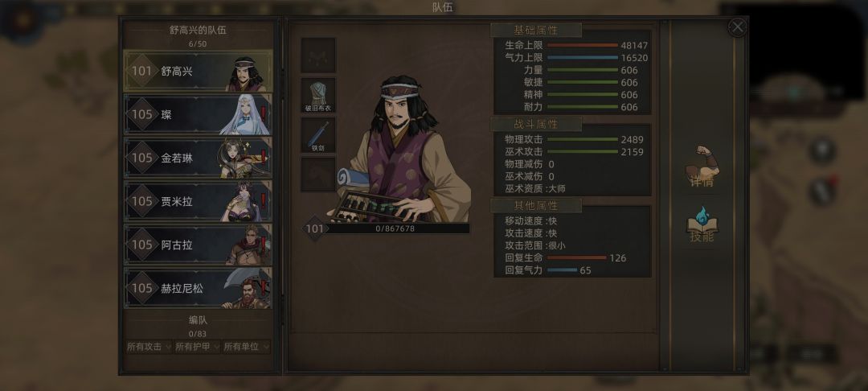
Task: Select the empty bottom equipment slot
Action: click(x=318, y=175)
